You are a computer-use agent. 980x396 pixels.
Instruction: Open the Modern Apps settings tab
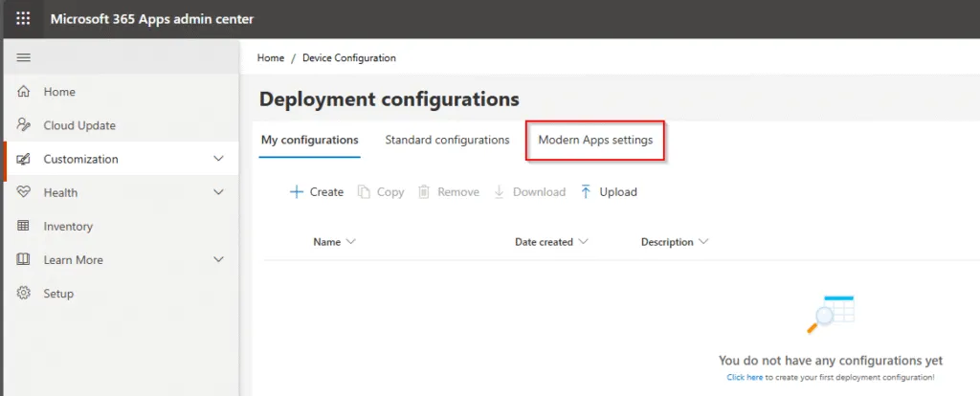point(595,140)
